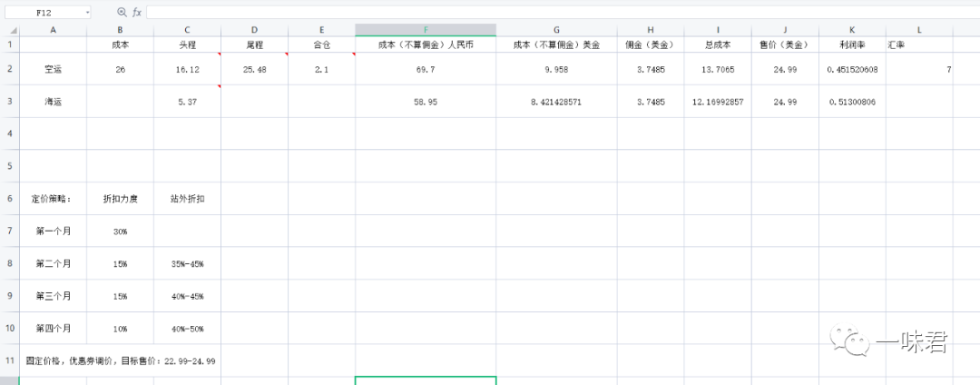Click the 汇率 header cell
This screenshot has width=980, height=385.
[919, 44]
